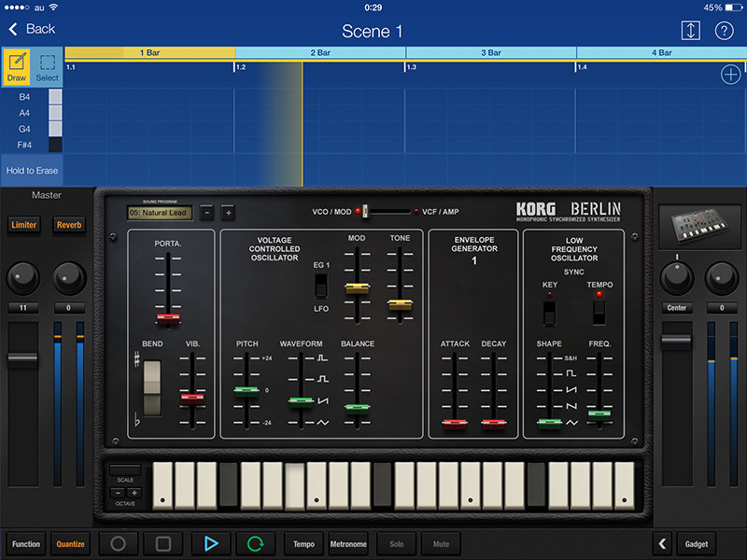The image size is (747, 560).
Task: Click the G4 piano roll key
Action: click(55, 129)
